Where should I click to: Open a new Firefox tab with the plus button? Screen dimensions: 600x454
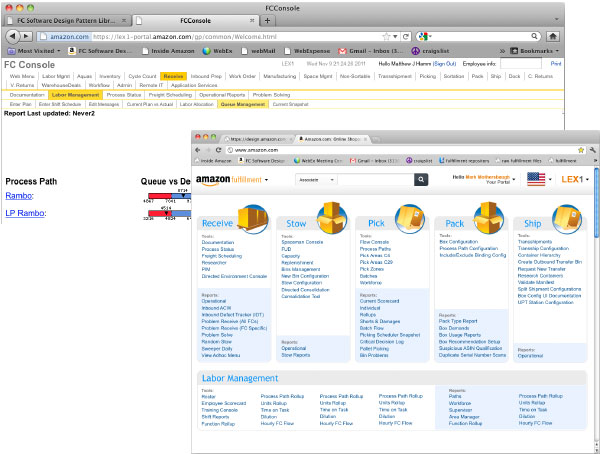click(x=267, y=21)
